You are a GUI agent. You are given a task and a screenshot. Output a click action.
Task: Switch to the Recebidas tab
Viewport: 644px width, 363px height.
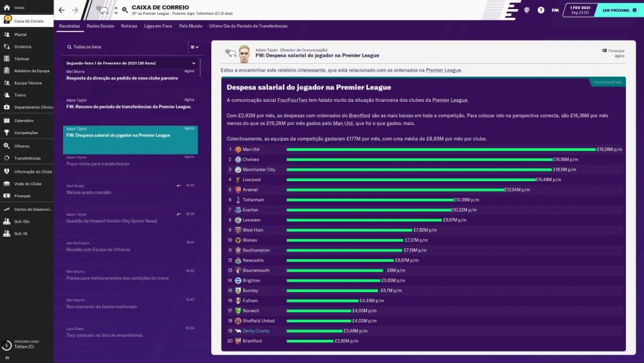70,26
